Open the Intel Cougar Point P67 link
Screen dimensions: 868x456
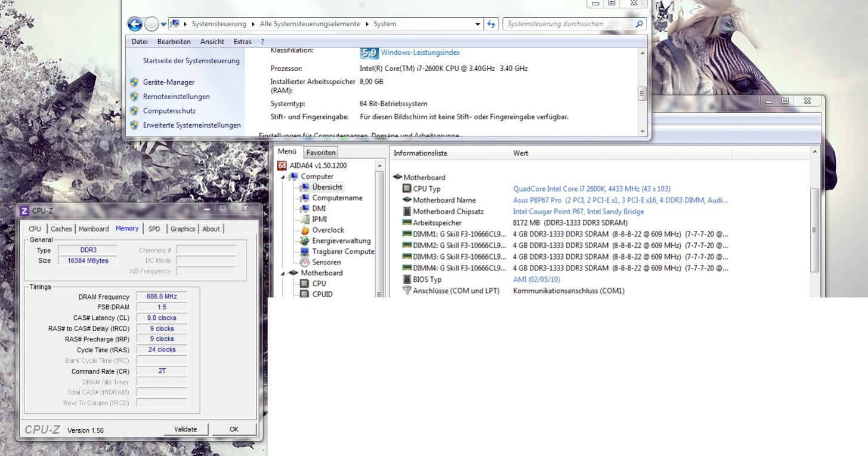pyautogui.click(x=578, y=211)
